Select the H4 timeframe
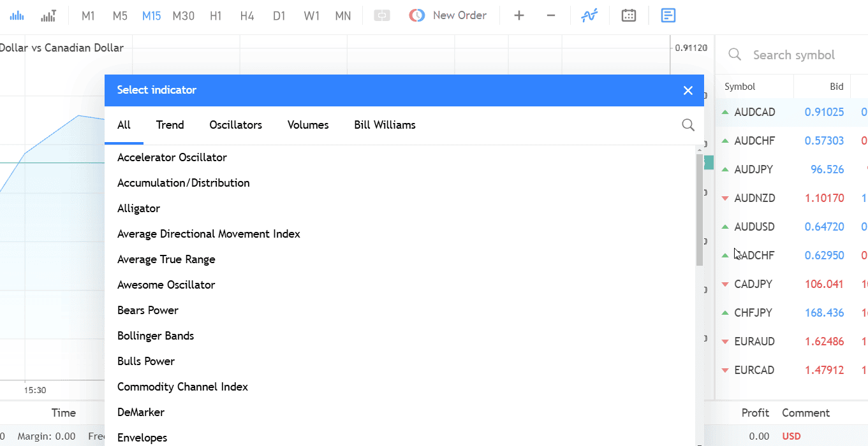868x446 pixels. click(x=247, y=16)
